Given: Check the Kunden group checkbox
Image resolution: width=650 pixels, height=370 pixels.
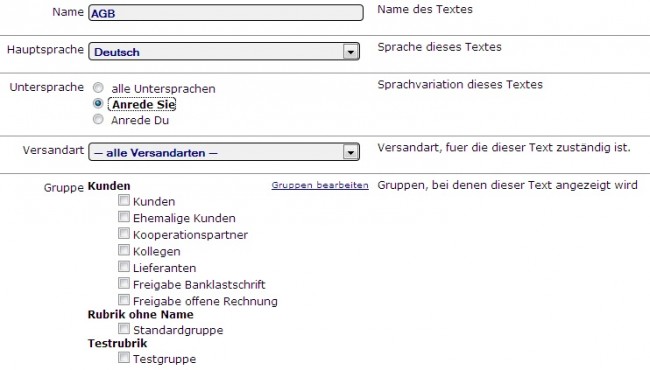Looking at the screenshot, I should point(124,200).
